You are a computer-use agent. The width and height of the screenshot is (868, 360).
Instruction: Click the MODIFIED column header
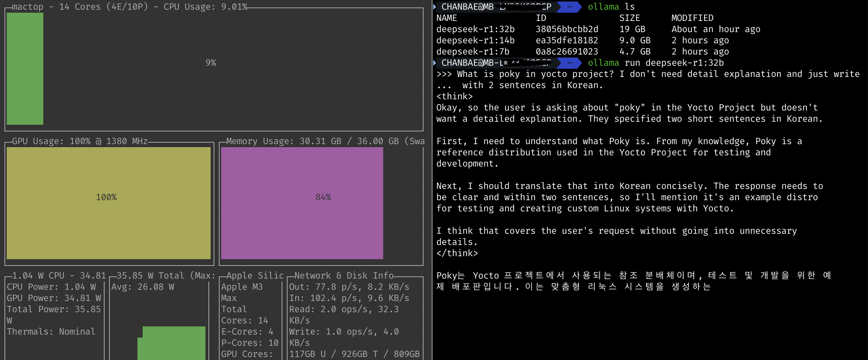[692, 18]
